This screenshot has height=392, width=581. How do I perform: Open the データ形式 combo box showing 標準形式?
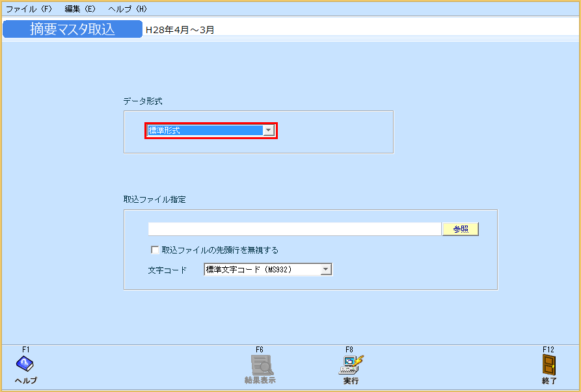click(x=207, y=130)
